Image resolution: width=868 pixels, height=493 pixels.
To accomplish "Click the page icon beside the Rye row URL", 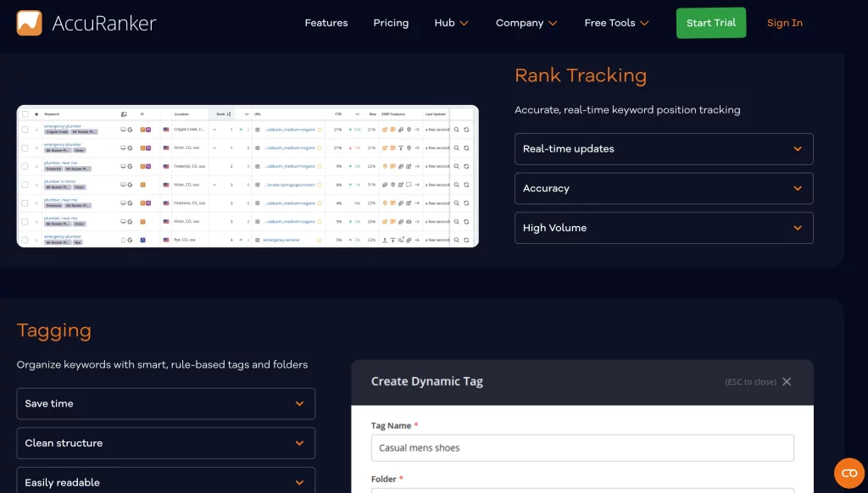I will click(x=258, y=240).
